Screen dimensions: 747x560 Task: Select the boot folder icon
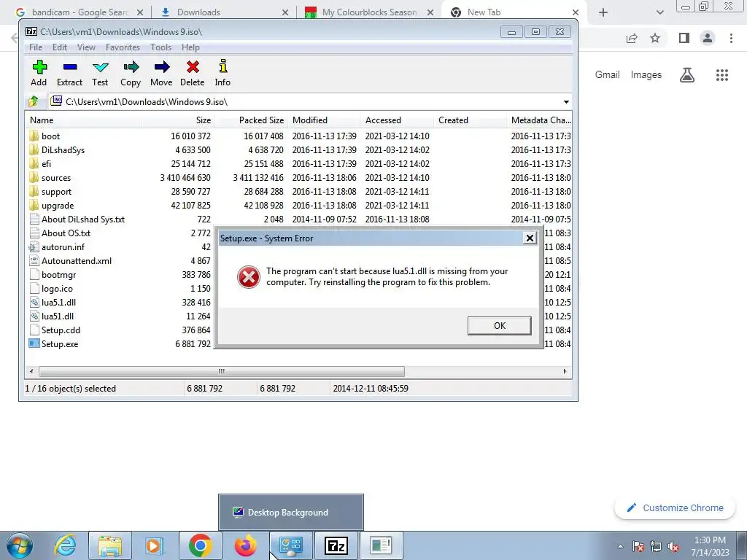tap(34, 136)
